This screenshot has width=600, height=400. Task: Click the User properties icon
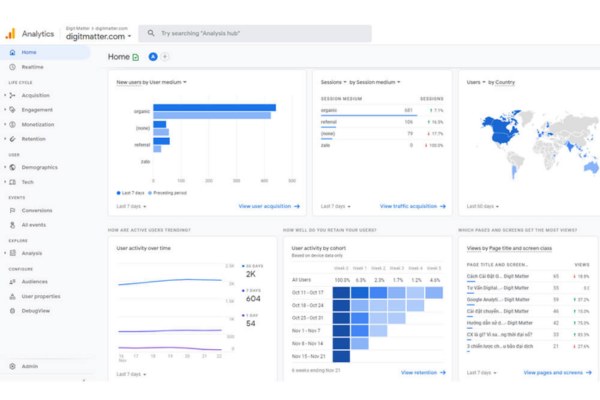[x=12, y=296]
